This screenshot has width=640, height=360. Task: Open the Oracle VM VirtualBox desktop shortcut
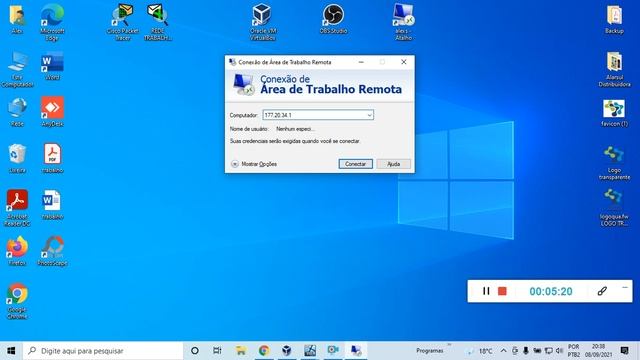pos(262,22)
